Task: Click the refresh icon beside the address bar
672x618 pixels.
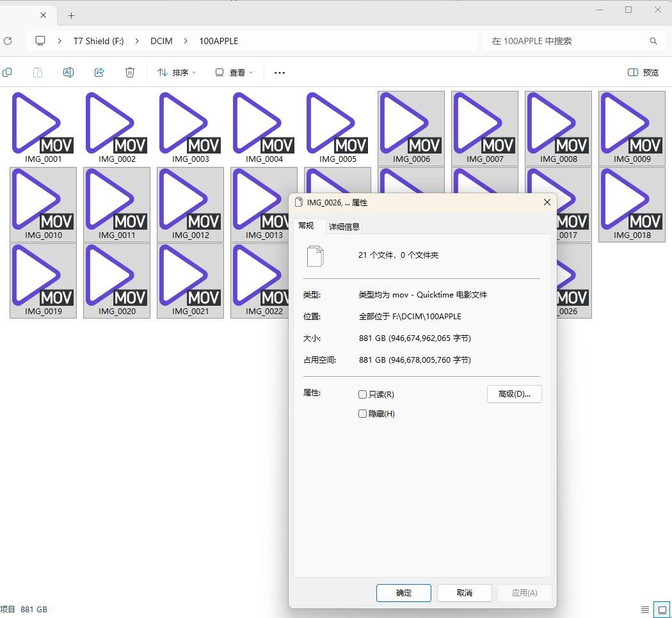Action: (8, 41)
